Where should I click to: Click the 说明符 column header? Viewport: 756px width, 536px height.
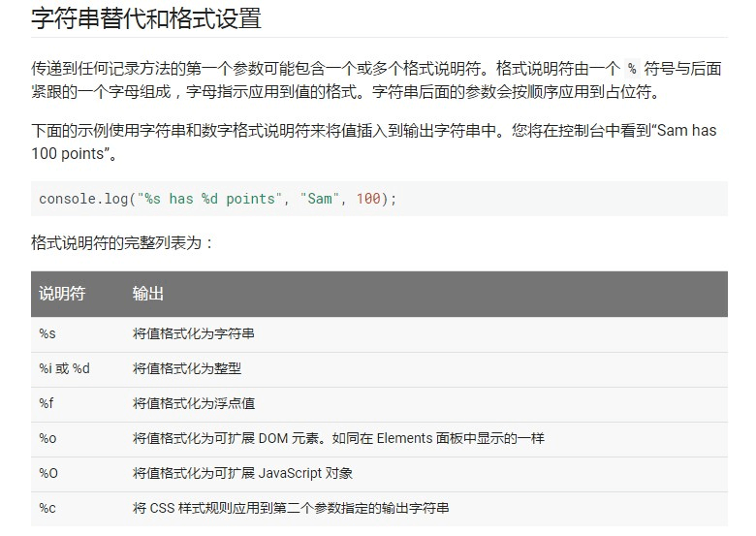(x=62, y=293)
